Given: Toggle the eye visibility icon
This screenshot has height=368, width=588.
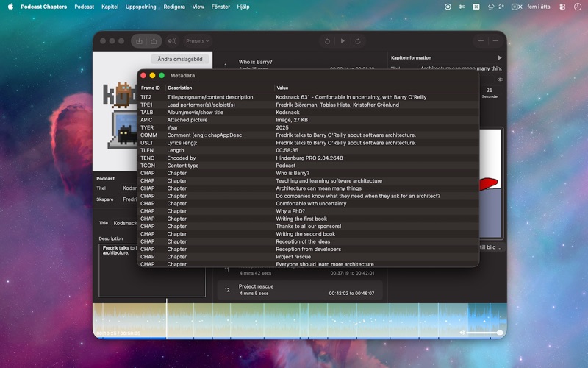Looking at the screenshot, I should click(500, 79).
